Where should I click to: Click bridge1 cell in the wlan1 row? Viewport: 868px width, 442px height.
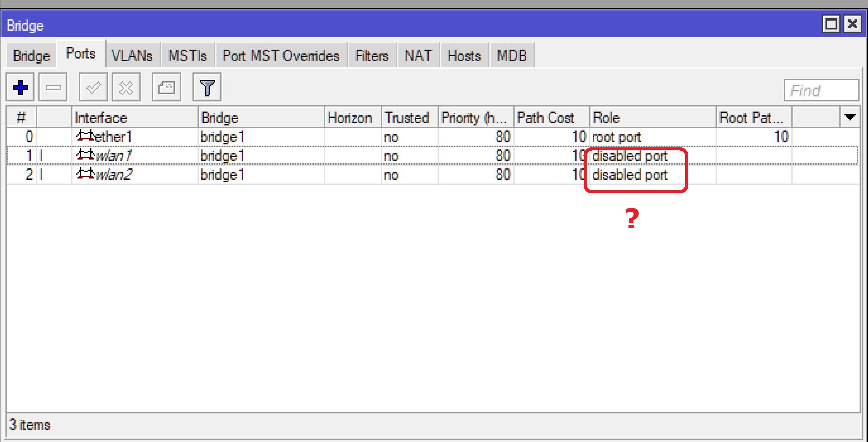click(222, 156)
